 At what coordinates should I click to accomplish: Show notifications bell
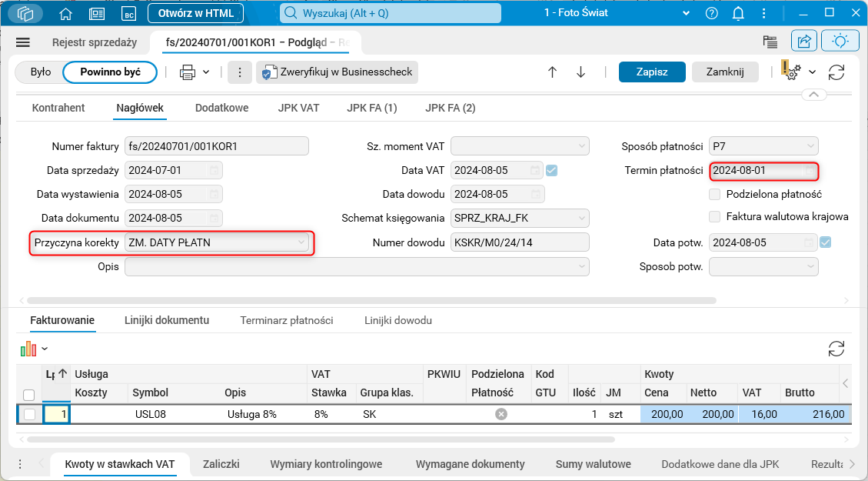pos(738,13)
